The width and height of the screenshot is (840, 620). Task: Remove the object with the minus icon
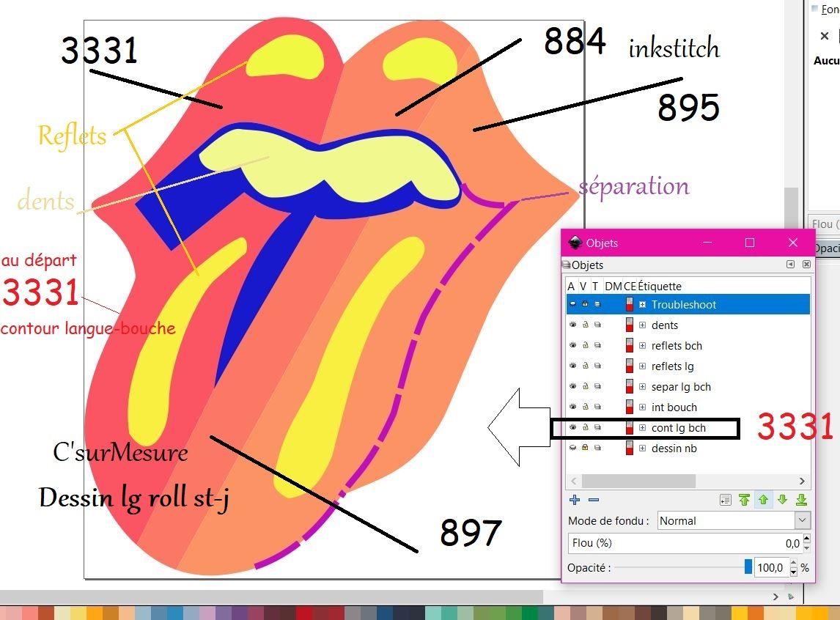pos(594,500)
